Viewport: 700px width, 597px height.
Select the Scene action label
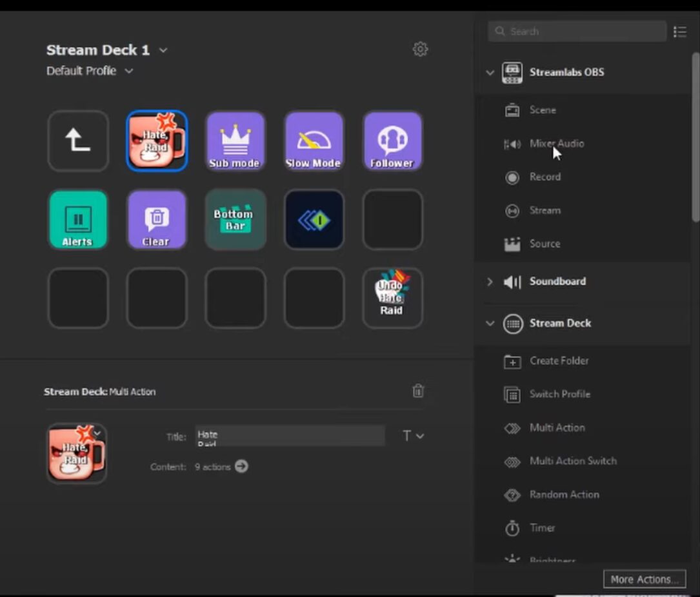543,110
